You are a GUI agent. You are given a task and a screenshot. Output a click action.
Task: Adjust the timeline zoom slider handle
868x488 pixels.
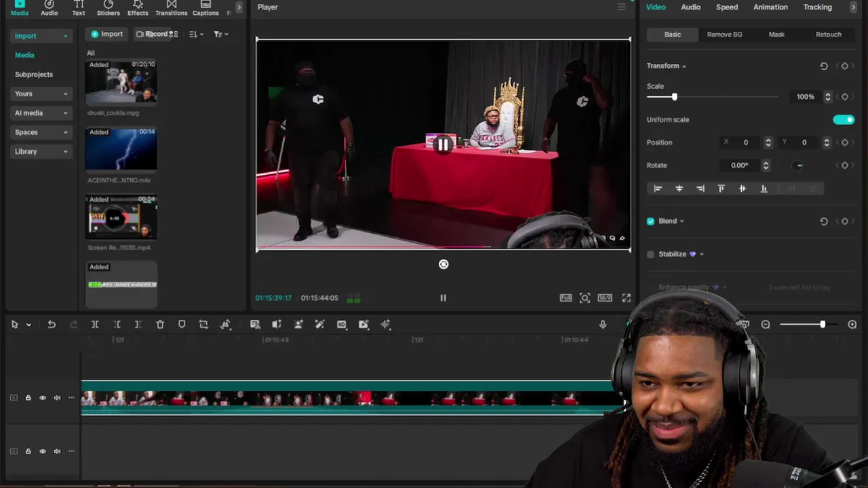[x=823, y=325]
